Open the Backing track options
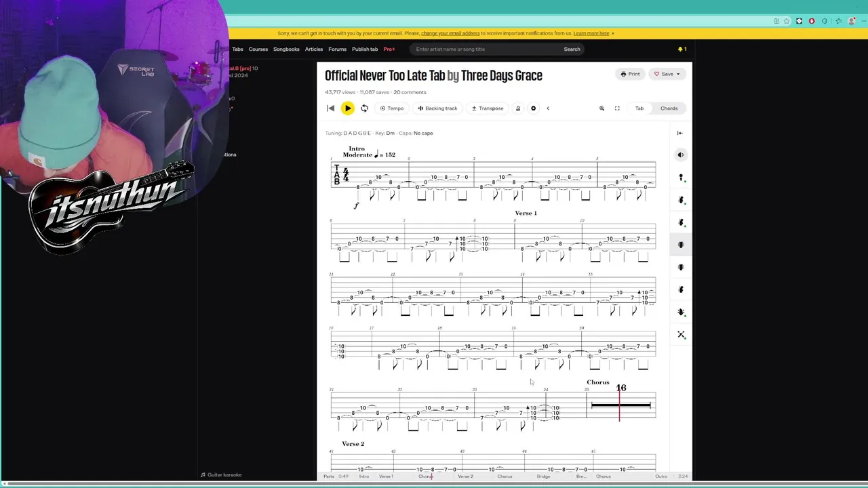Image resolution: width=868 pixels, height=488 pixels. click(x=437, y=108)
